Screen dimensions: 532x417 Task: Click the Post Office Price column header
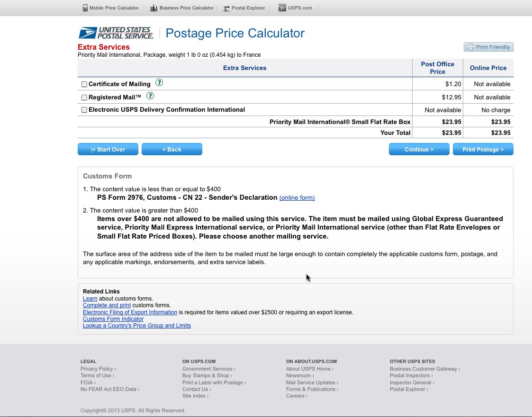point(437,68)
